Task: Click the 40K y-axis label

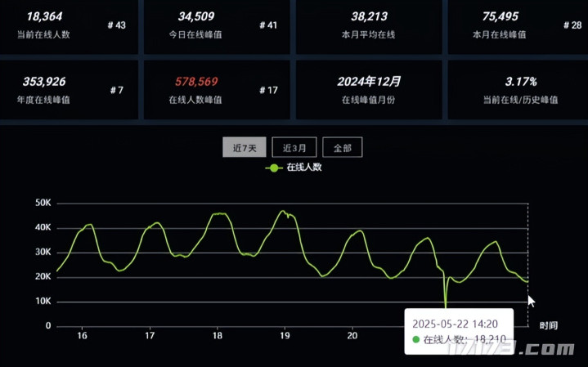Action: click(x=43, y=227)
